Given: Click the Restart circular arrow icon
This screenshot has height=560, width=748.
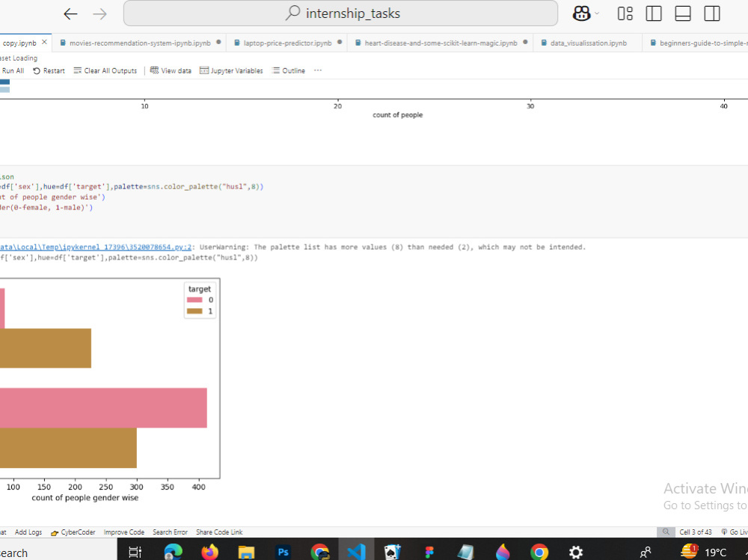Looking at the screenshot, I should tap(37, 70).
